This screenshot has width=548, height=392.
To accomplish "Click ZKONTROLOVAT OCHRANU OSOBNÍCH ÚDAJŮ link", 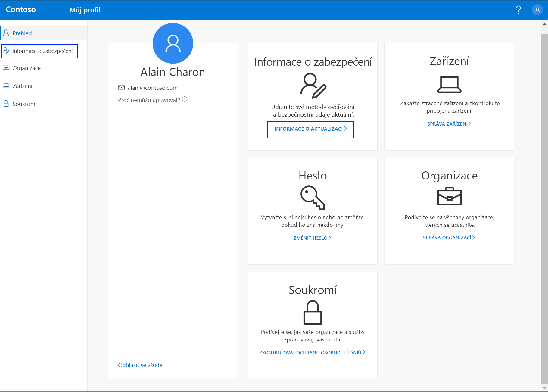I will (313, 353).
